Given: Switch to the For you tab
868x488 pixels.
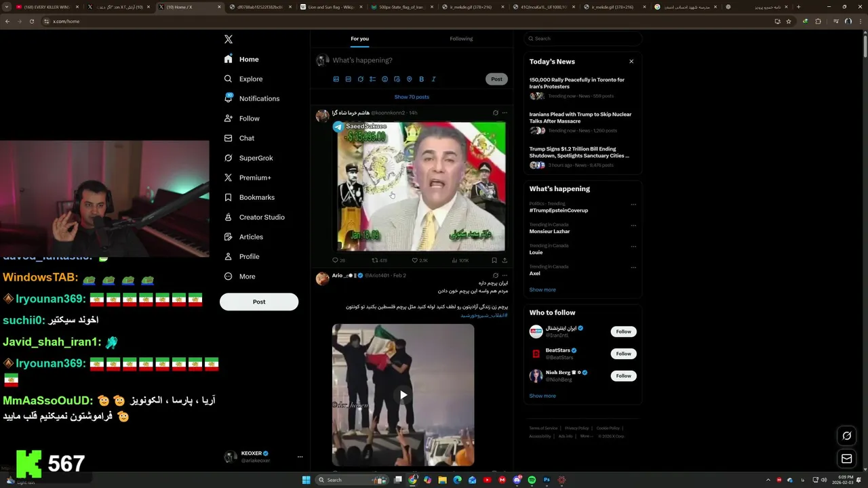Looking at the screenshot, I should click(x=359, y=39).
